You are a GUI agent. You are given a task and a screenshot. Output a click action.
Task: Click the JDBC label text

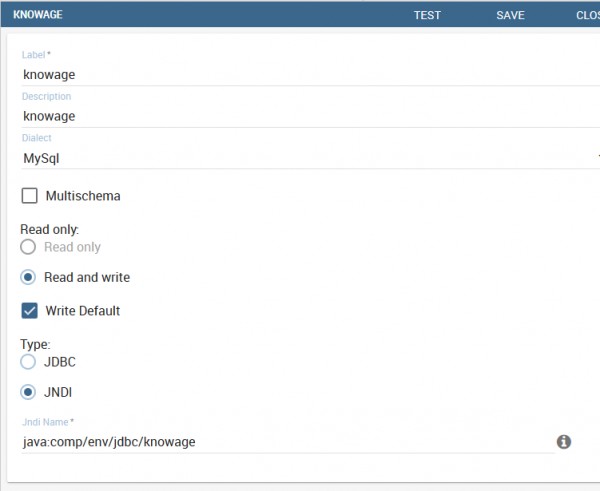point(60,362)
